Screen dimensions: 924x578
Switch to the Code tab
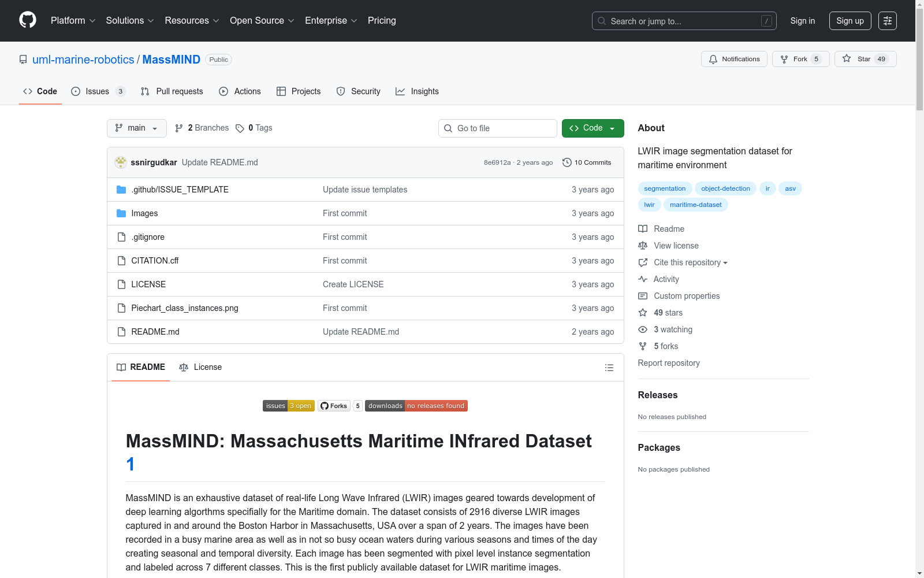point(40,91)
